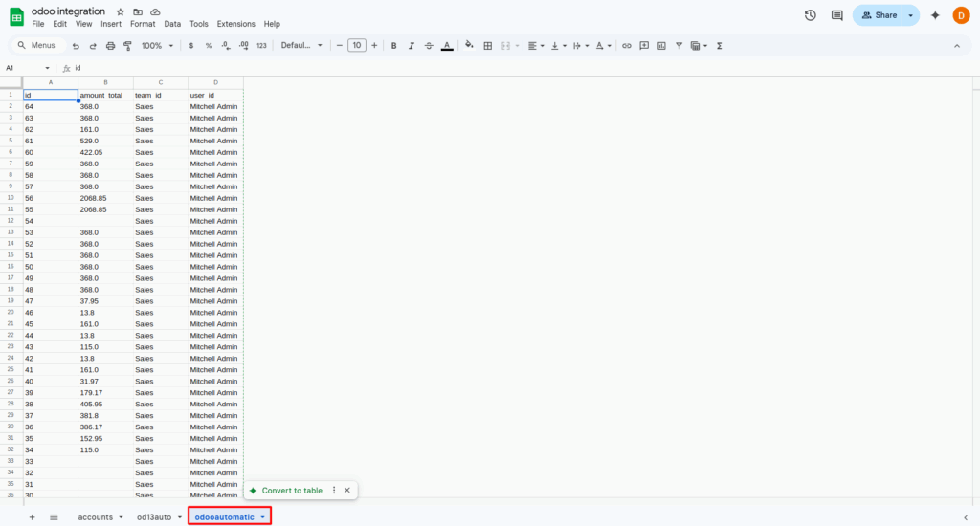
Task: Print the spreadsheet with the printer icon
Action: point(111,46)
